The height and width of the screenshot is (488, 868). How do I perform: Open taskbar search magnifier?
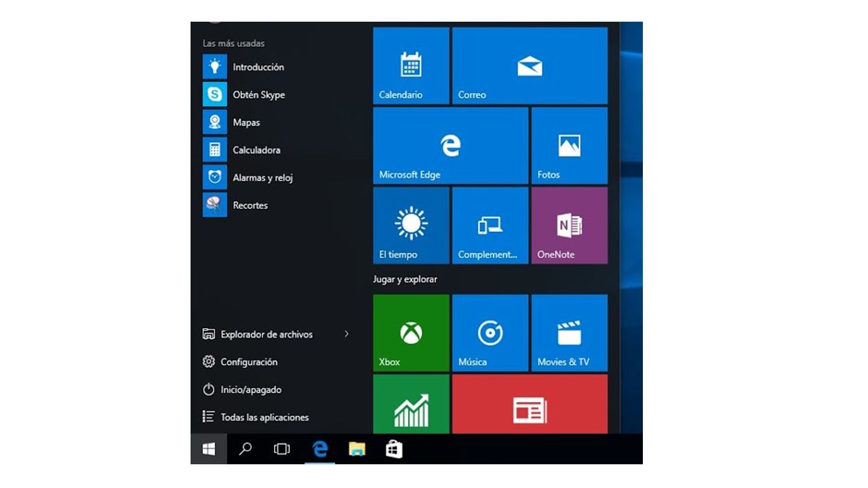pyautogui.click(x=245, y=449)
